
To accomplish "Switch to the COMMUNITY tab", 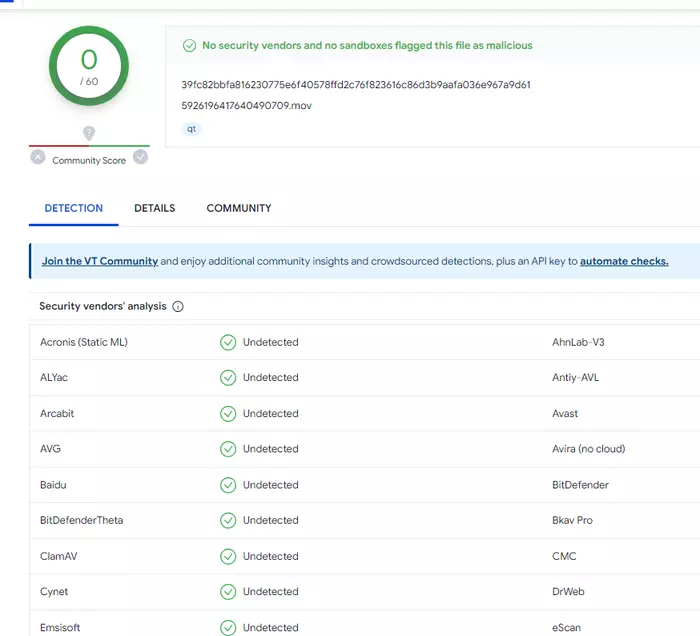I will pyautogui.click(x=239, y=208).
